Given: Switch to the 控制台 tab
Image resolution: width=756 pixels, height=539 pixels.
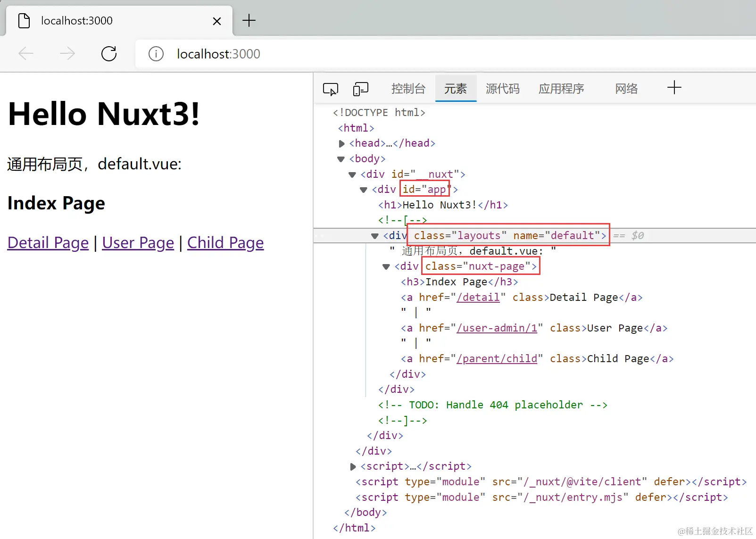Looking at the screenshot, I should [x=408, y=89].
